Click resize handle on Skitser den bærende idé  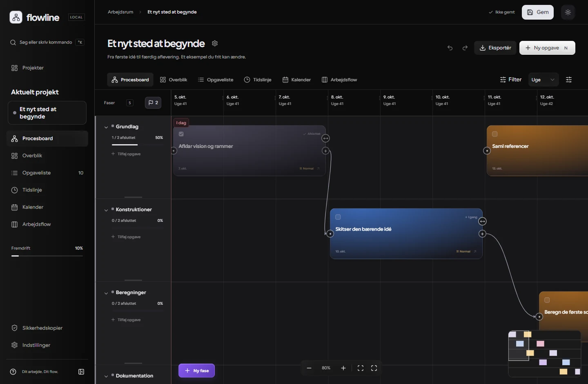pos(483,221)
